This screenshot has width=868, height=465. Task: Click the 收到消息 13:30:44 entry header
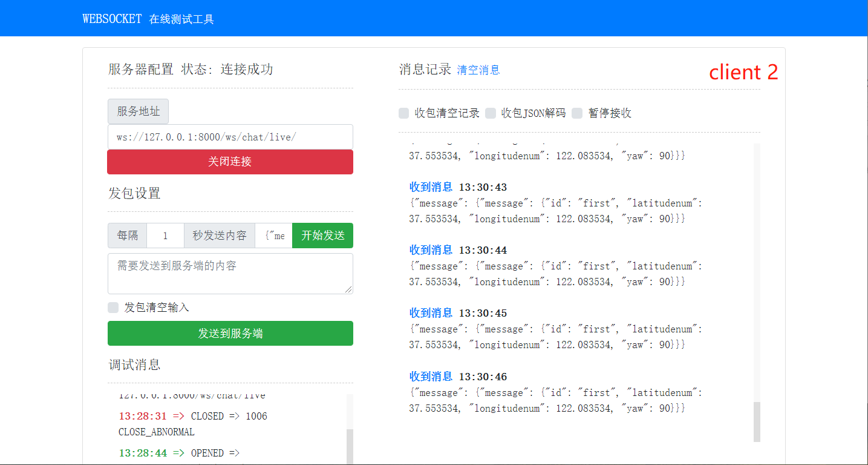(458, 250)
